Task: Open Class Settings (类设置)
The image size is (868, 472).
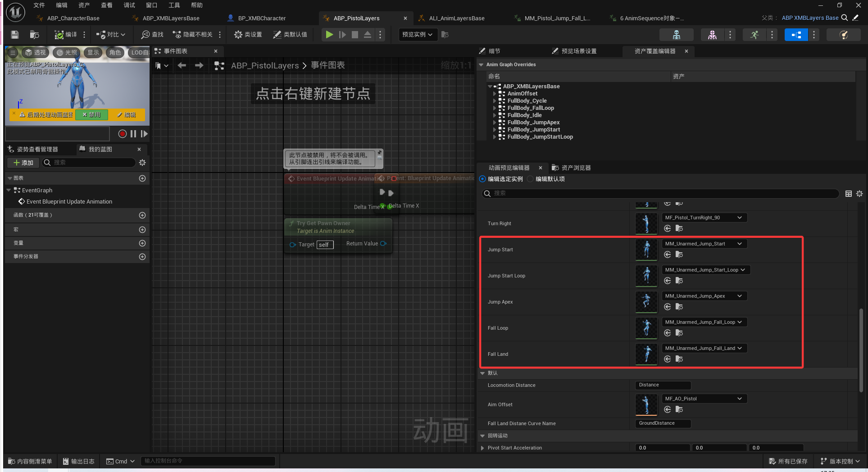Action: pos(248,35)
